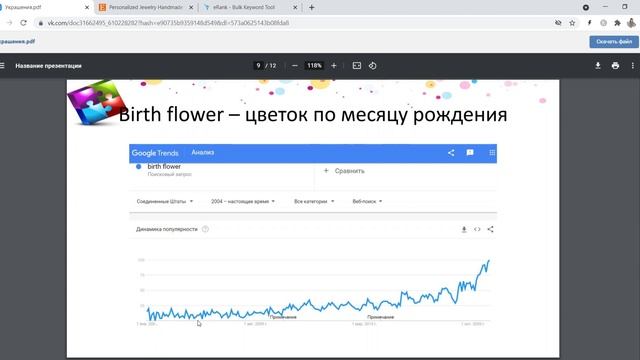Screen dimensions: 640x360
Task: Open the Google apps grid icon
Action: click(x=492, y=153)
